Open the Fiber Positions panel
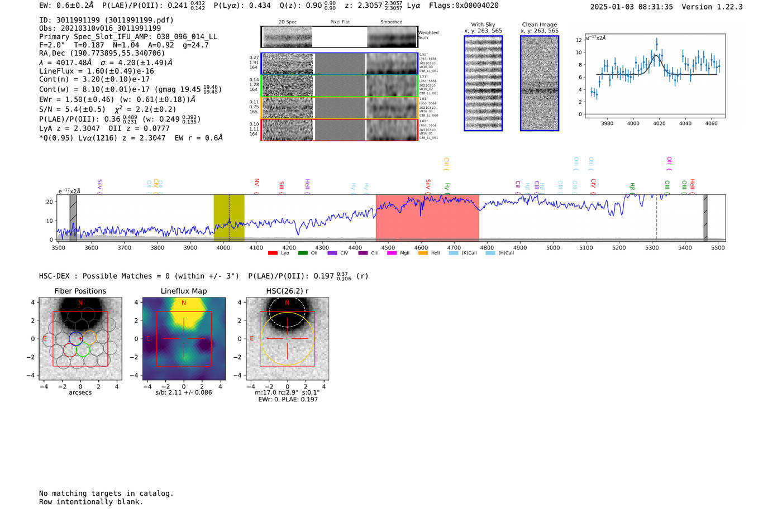The width and height of the screenshot is (782, 532). click(80, 339)
